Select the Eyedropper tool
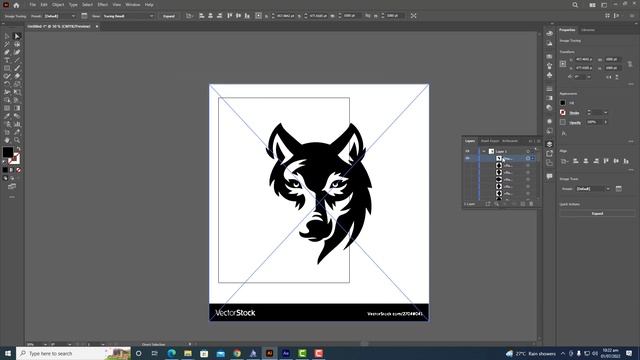The height and width of the screenshot is (360, 640). (x=7, y=116)
